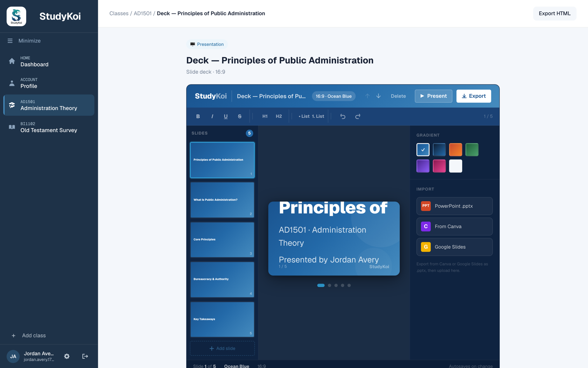Move the slide down with the arrow
588x368 pixels.
pyautogui.click(x=378, y=96)
